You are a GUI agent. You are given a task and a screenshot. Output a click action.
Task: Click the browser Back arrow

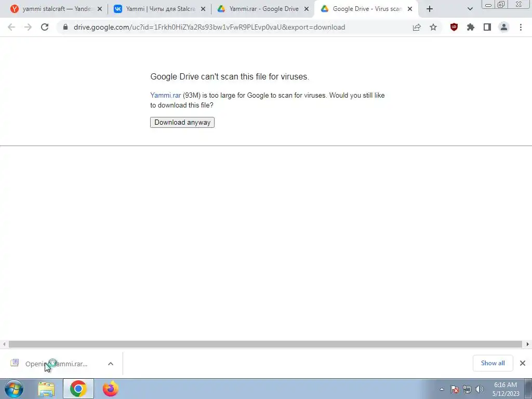pos(11,27)
